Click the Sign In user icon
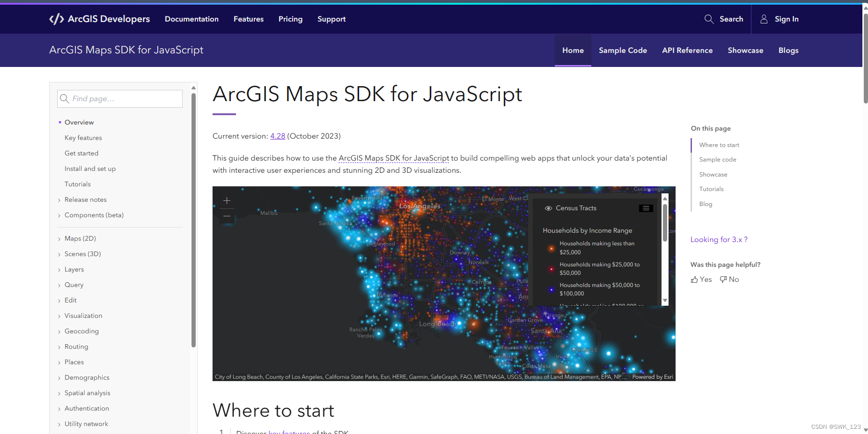This screenshot has width=868, height=434. click(x=764, y=19)
